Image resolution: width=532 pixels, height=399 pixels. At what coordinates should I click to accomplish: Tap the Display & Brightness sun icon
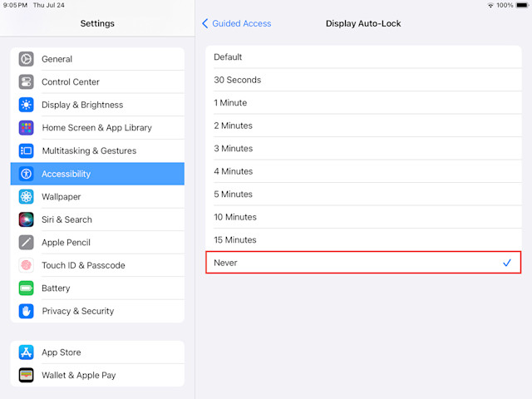[x=26, y=105]
